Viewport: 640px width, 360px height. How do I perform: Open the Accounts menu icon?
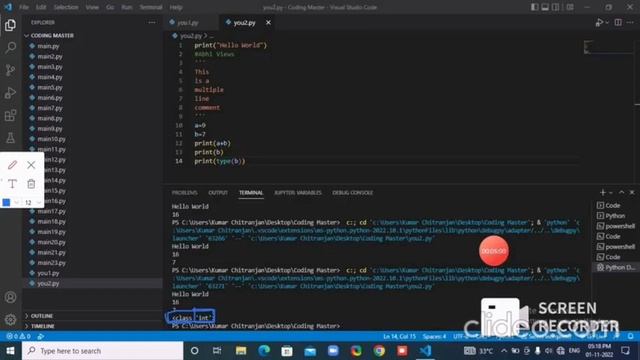coord(11,297)
